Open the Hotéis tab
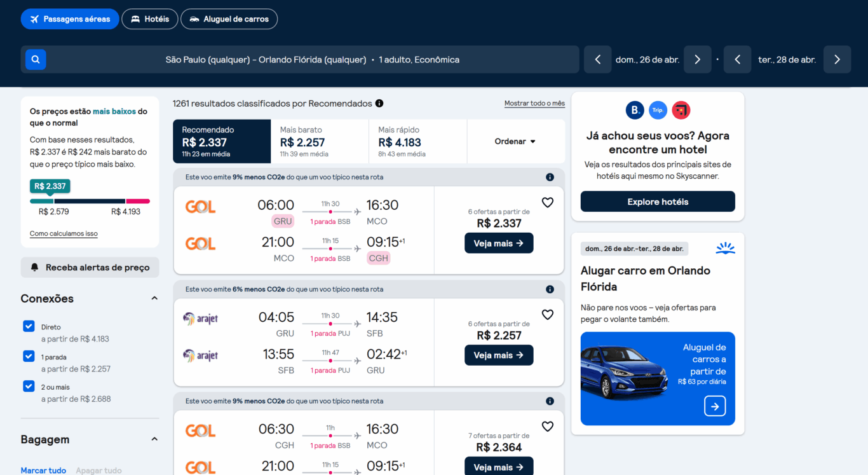This screenshot has width=868, height=475. click(149, 18)
